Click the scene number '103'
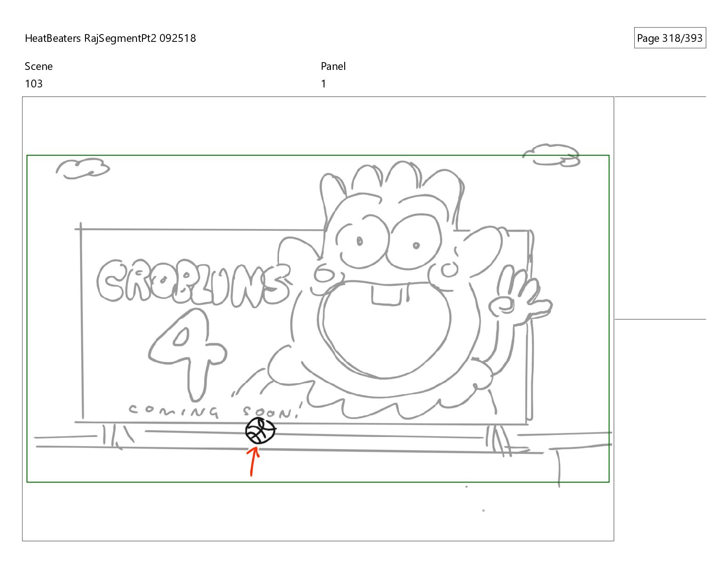Viewport: 728px width, 563px height. [34, 84]
